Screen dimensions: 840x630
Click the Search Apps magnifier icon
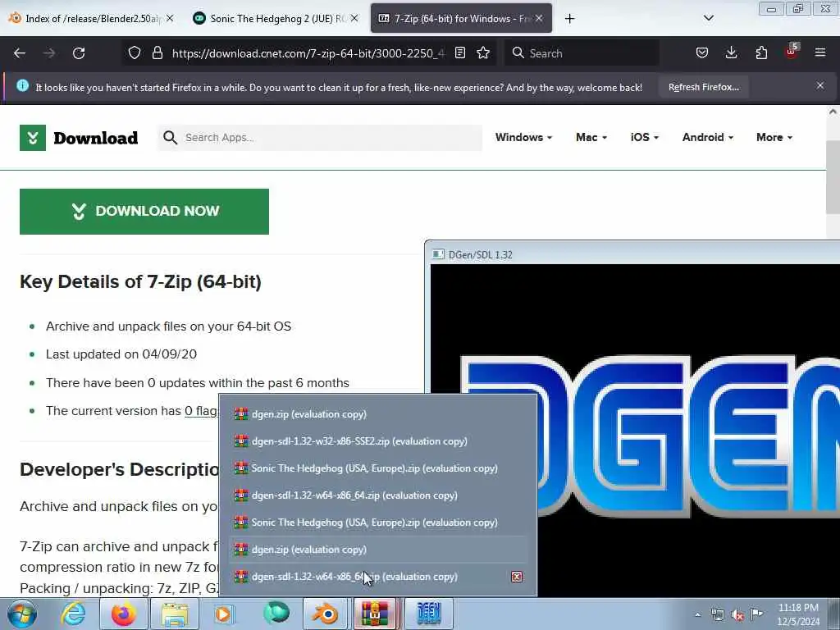[170, 138]
